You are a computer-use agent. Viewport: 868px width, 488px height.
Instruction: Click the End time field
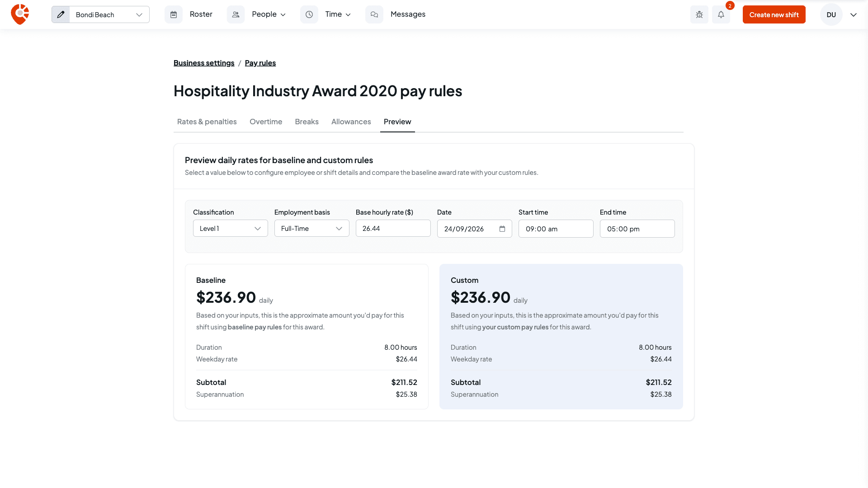[637, 229]
